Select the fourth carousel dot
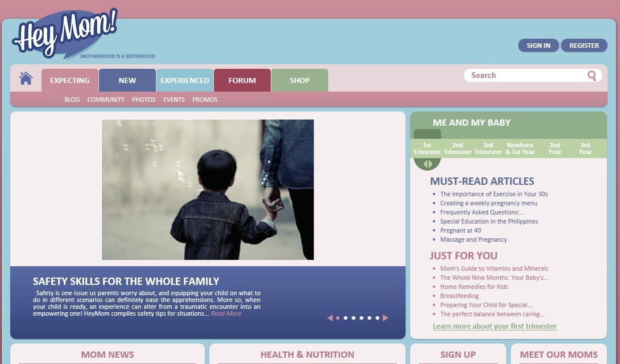The width and height of the screenshot is (620, 364). [x=361, y=318]
